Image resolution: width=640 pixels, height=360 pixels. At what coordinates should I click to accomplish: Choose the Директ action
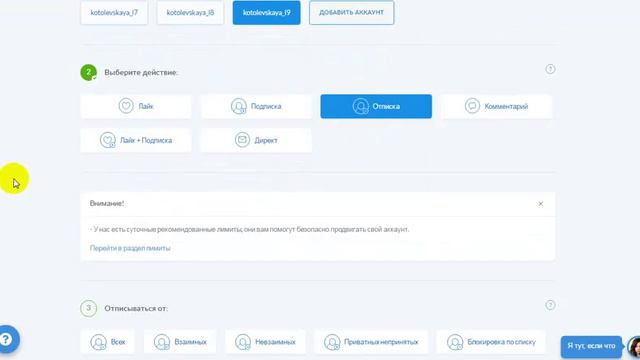(256, 140)
